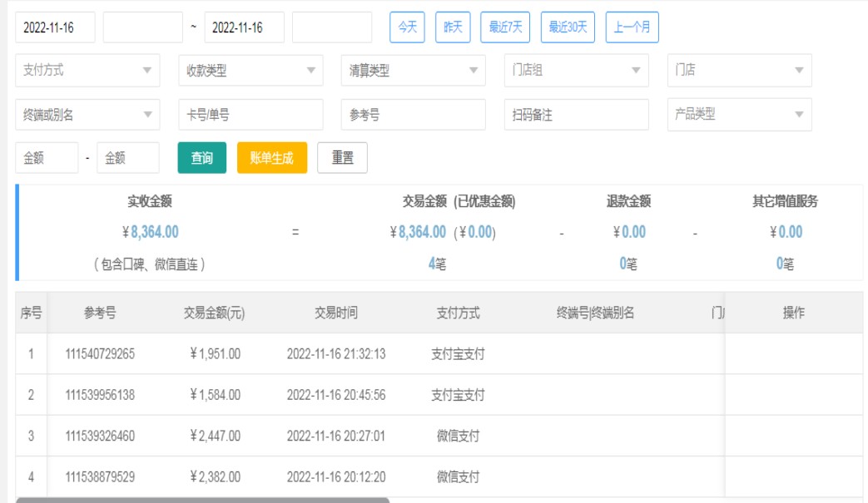868x503 pixels.
Task: Click the table's horizontal scrollbar
Action: tap(202, 500)
